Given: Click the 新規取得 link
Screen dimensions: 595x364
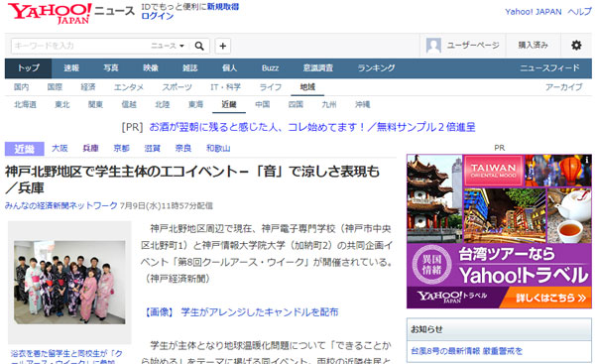Looking at the screenshot, I should tap(223, 7).
